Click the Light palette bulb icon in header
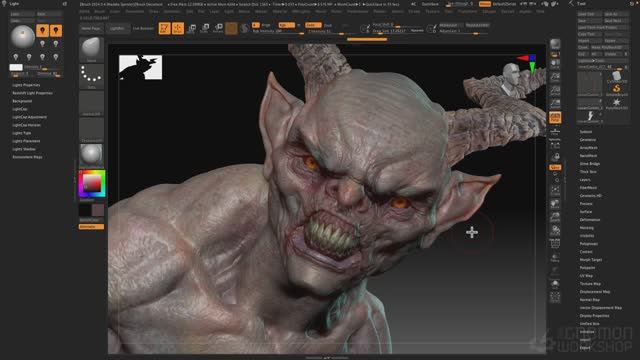This screenshot has width=640, height=360. click(x=4, y=4)
